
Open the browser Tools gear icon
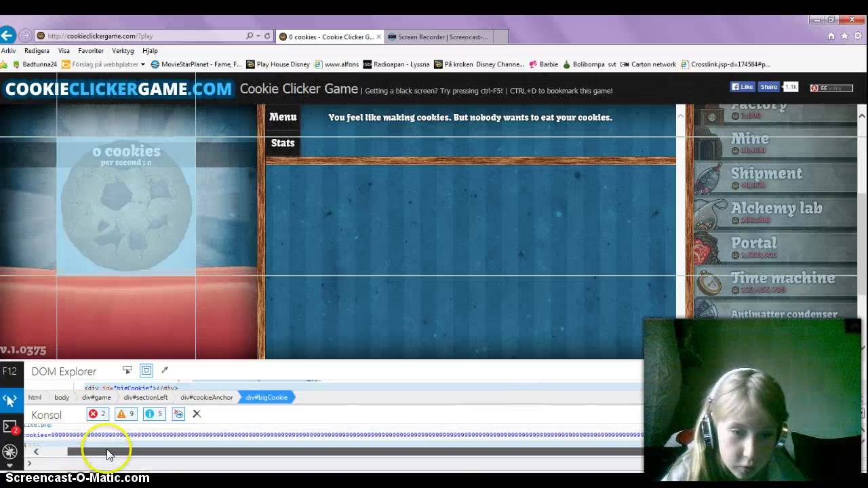857,37
